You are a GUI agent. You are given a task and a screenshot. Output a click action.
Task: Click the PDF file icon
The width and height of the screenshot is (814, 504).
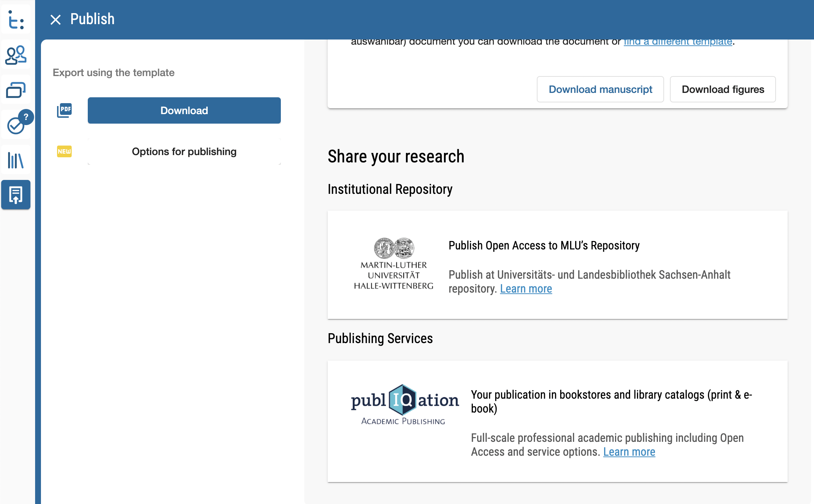[x=64, y=110]
